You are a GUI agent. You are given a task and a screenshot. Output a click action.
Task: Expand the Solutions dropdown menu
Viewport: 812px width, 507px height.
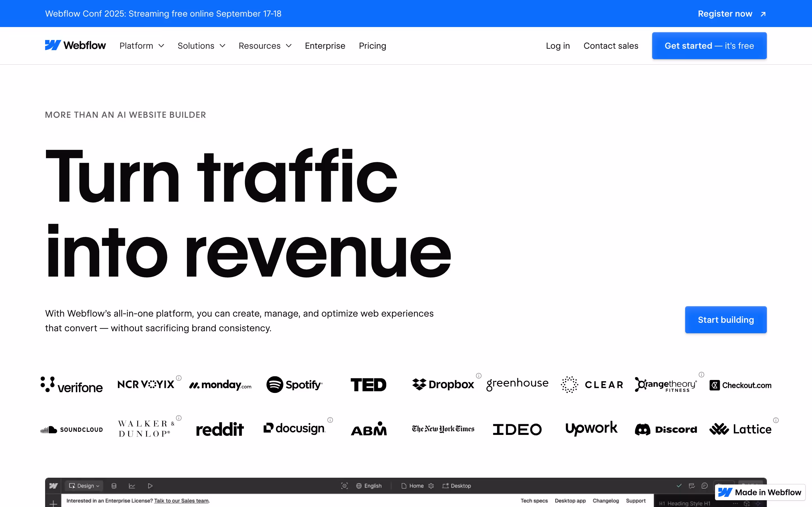click(x=201, y=46)
